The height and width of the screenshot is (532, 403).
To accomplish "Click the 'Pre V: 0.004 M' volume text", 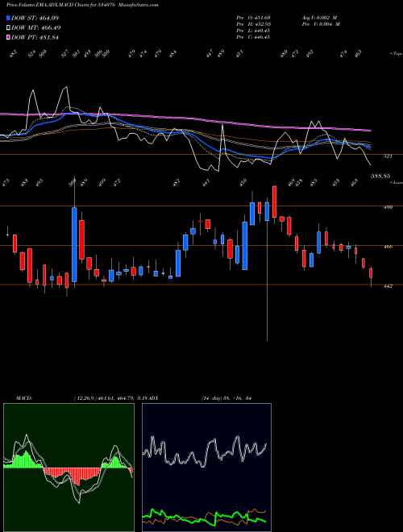I will (x=320, y=24).
